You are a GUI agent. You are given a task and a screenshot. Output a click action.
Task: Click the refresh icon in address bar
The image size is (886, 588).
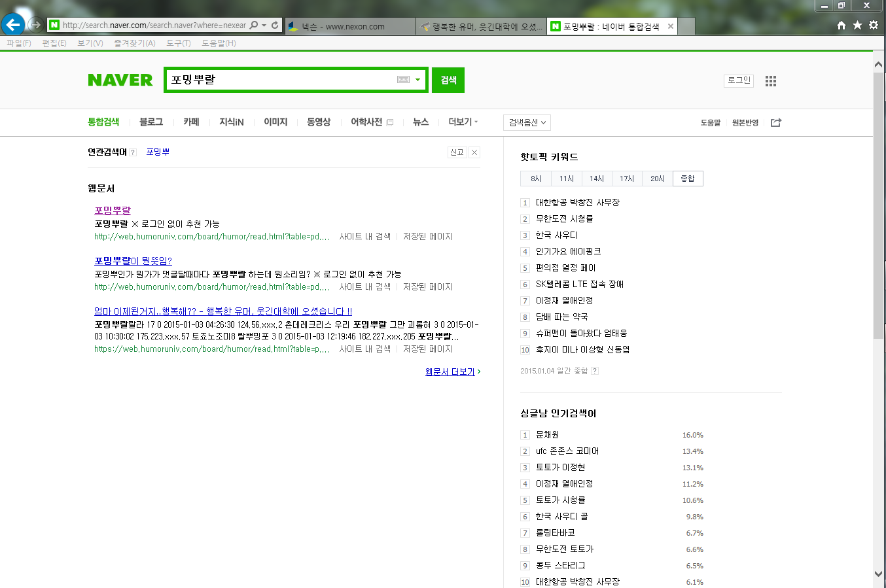click(275, 26)
